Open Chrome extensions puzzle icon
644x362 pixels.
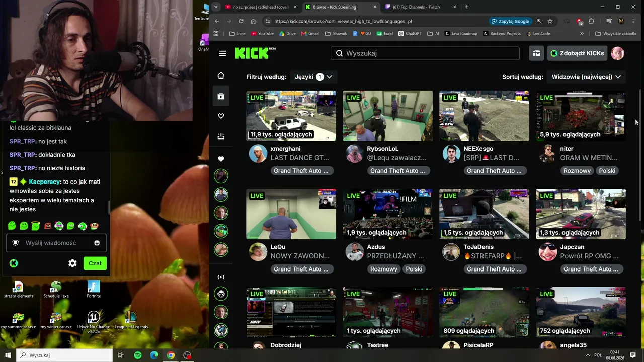tap(591, 21)
